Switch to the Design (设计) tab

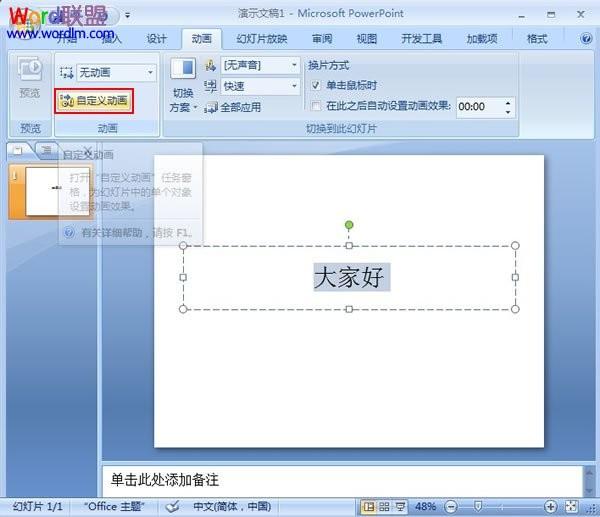pos(157,39)
